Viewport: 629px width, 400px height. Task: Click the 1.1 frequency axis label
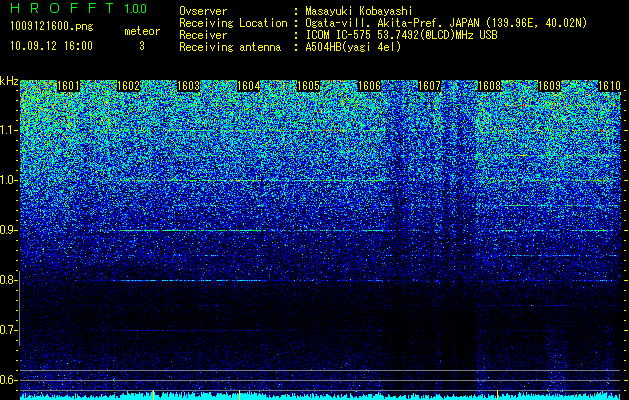click(x=8, y=130)
